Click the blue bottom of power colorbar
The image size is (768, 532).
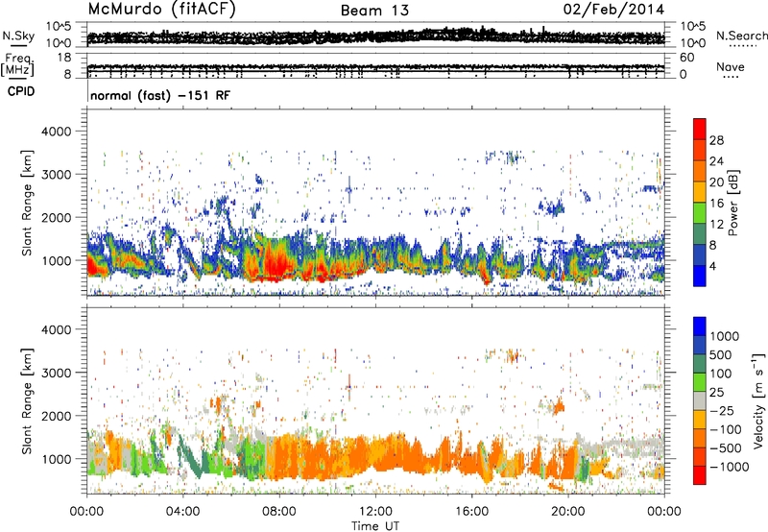click(x=700, y=276)
